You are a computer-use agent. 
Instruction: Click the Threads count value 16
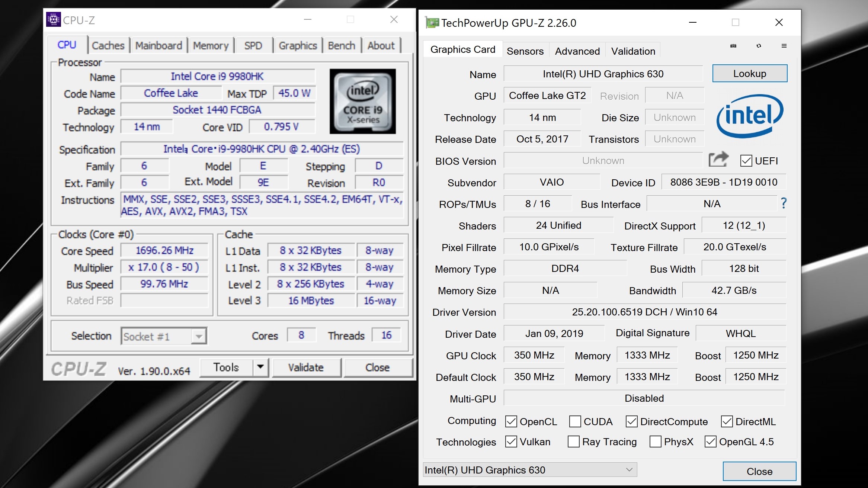click(386, 335)
